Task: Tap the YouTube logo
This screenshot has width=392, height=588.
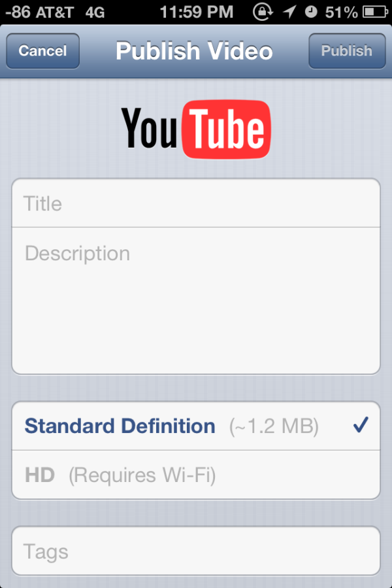Action: coord(195,129)
